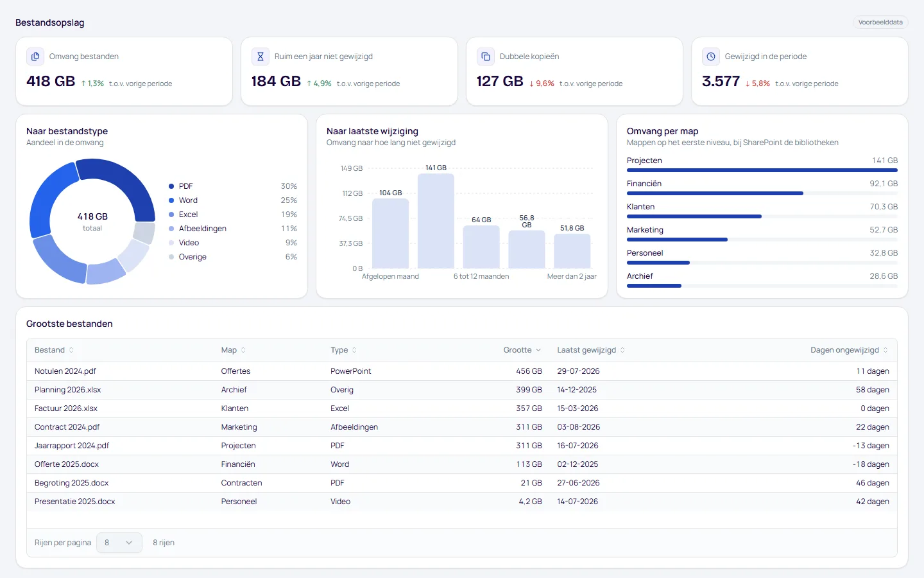Click the date 15-03-2026
Viewport: 924px width, 578px height.
(x=577, y=408)
